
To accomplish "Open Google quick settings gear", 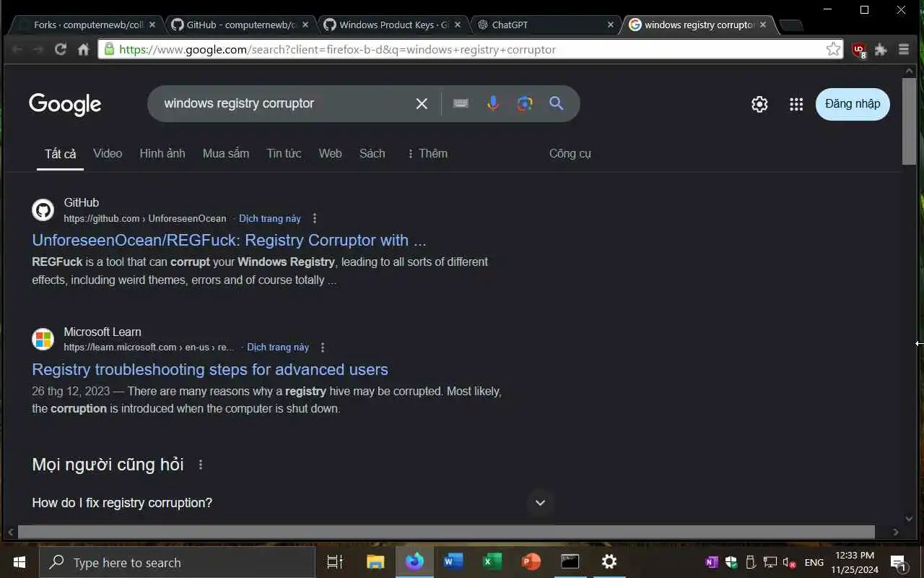I will (759, 104).
